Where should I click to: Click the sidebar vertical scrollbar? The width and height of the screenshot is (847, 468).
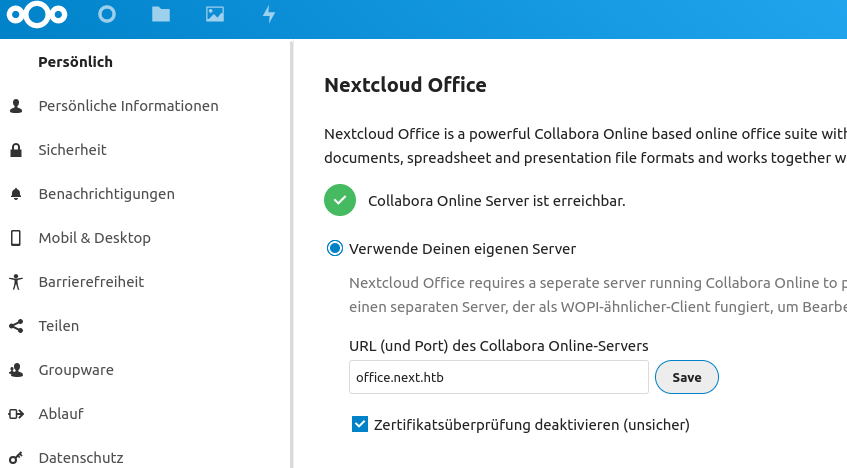(292, 250)
